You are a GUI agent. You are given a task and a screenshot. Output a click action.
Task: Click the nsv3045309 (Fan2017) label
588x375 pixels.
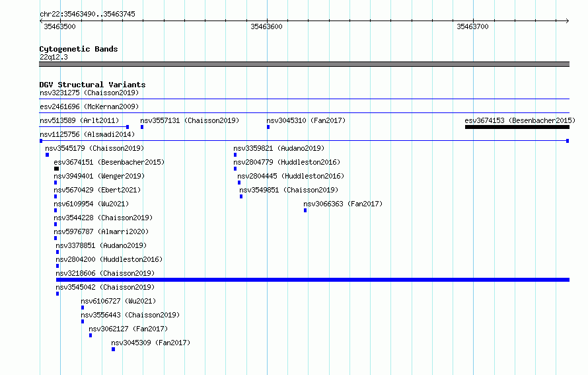(x=151, y=343)
